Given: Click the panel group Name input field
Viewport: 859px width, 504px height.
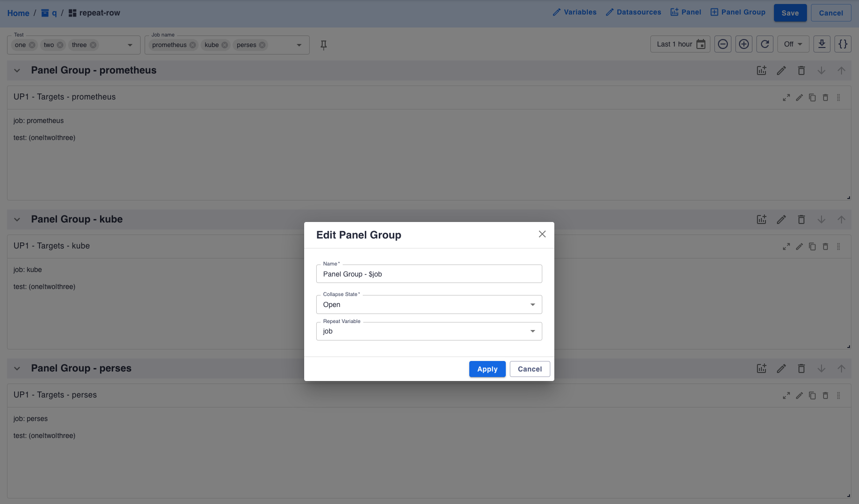Looking at the screenshot, I should (429, 274).
